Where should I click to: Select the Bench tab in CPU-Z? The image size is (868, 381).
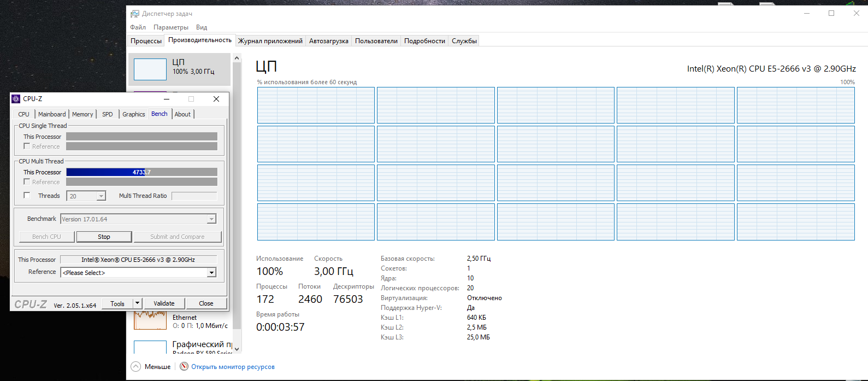click(x=160, y=114)
